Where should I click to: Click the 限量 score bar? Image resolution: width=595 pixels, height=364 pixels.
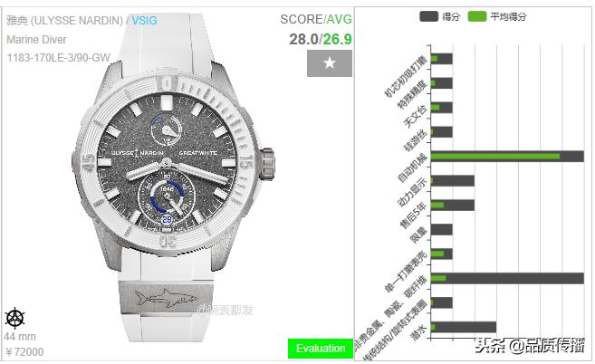click(x=442, y=230)
